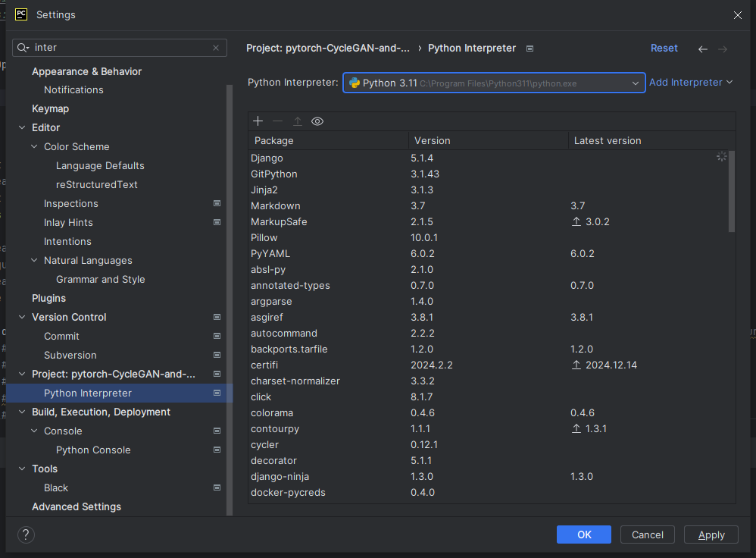
Task: Collapse the Version Control node
Action: pos(22,317)
